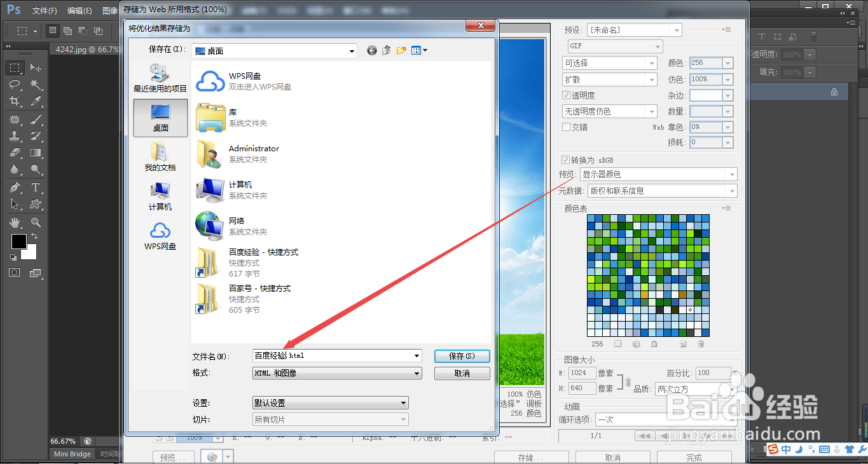Open the 设置 默认设置 dropdown
The height and width of the screenshot is (464, 868).
tap(331, 403)
